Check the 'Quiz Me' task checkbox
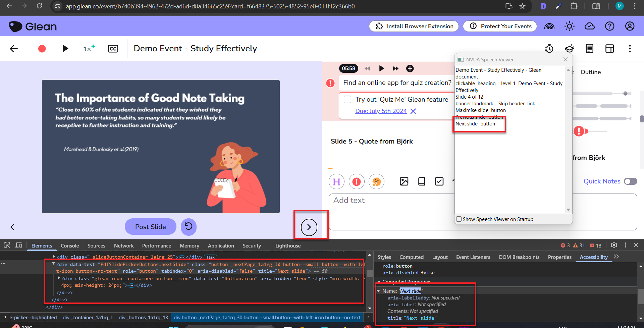The image size is (644, 328). (347, 100)
